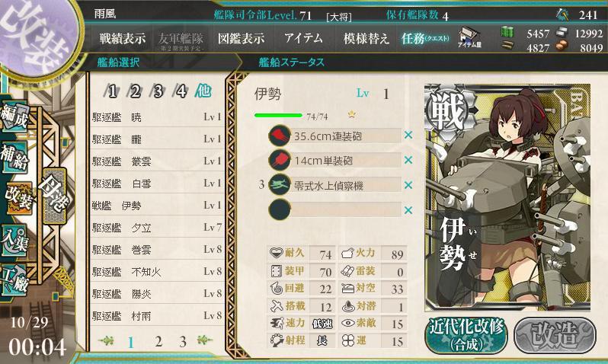608x364 pixels.
Task: Select the 35.6cm連装砲 red cannon equipment icon
Action: tap(280, 136)
